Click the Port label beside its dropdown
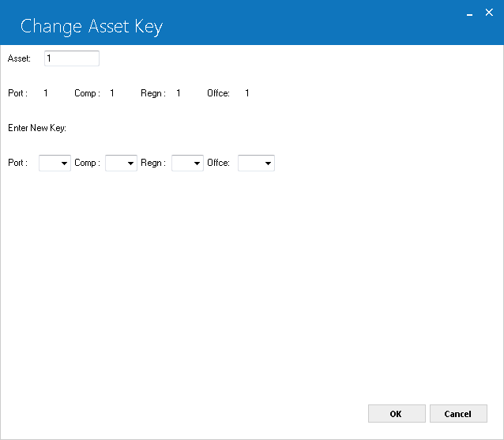The height and width of the screenshot is (440, 504). 17,163
